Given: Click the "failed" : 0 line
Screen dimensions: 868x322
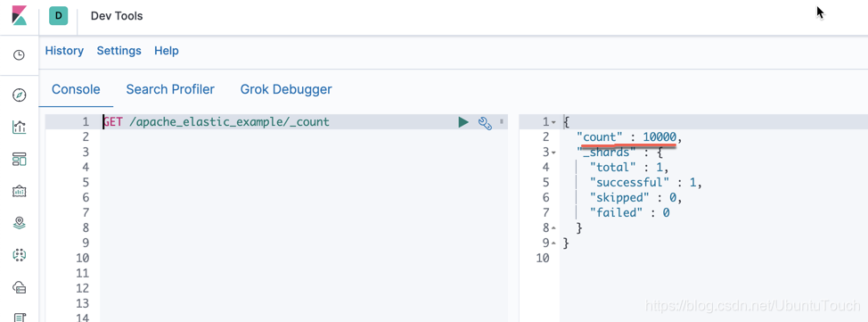Looking at the screenshot, I should pos(629,212).
